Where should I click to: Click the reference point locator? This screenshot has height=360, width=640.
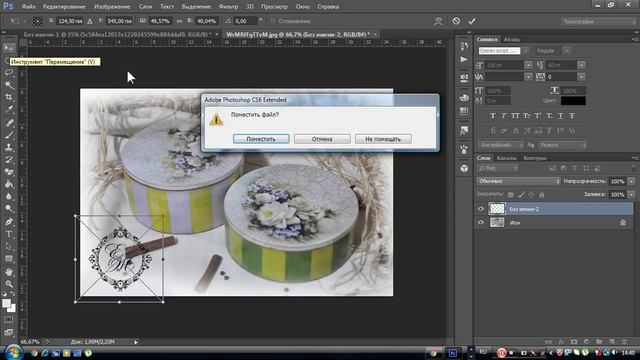click(37, 21)
